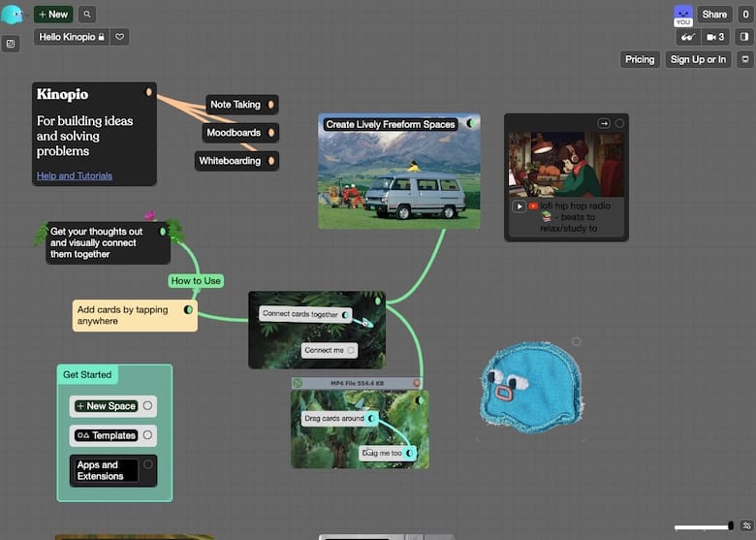756x540 pixels.
Task: Click the + New button
Action: point(53,15)
